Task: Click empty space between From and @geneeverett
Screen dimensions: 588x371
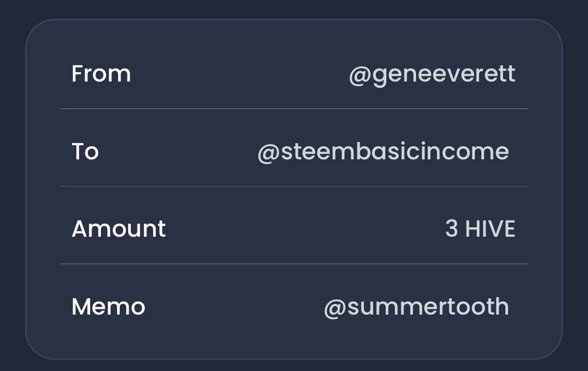Action: click(240, 74)
